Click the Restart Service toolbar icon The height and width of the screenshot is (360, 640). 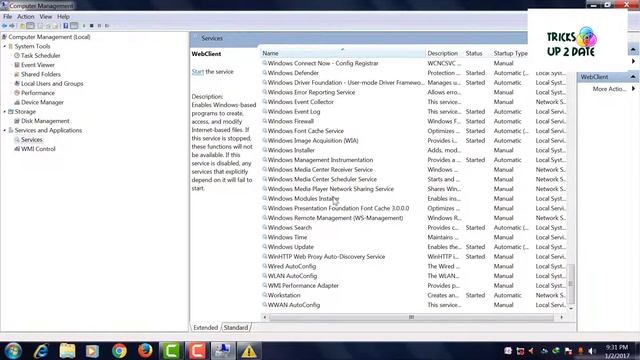107,26
